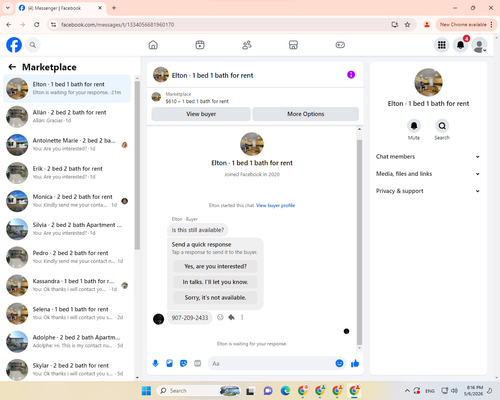Open the Chrome tab search dropdown arrow
This screenshot has width=500, height=400.
(x=8, y=8)
